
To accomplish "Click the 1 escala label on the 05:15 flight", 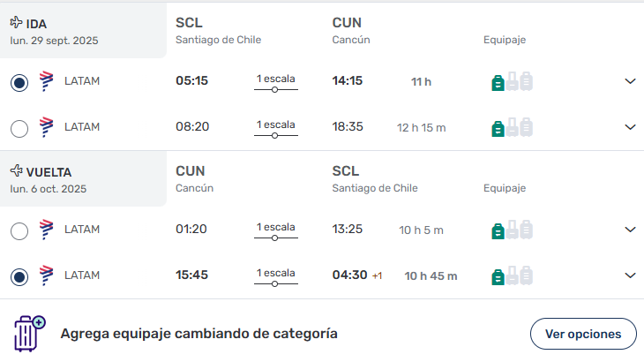I will [x=275, y=79].
